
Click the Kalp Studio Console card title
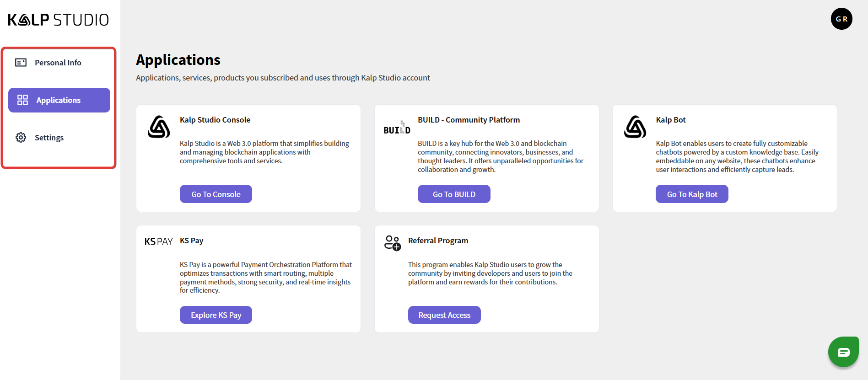pos(215,120)
